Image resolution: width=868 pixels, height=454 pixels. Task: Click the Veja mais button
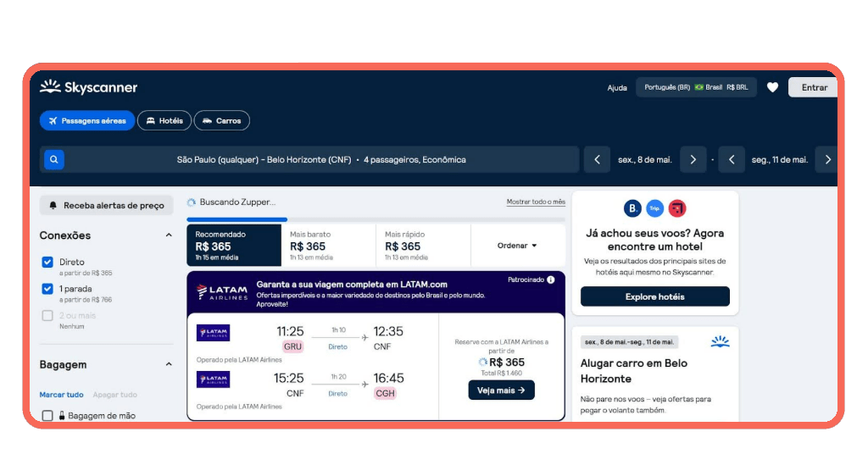pyautogui.click(x=501, y=390)
